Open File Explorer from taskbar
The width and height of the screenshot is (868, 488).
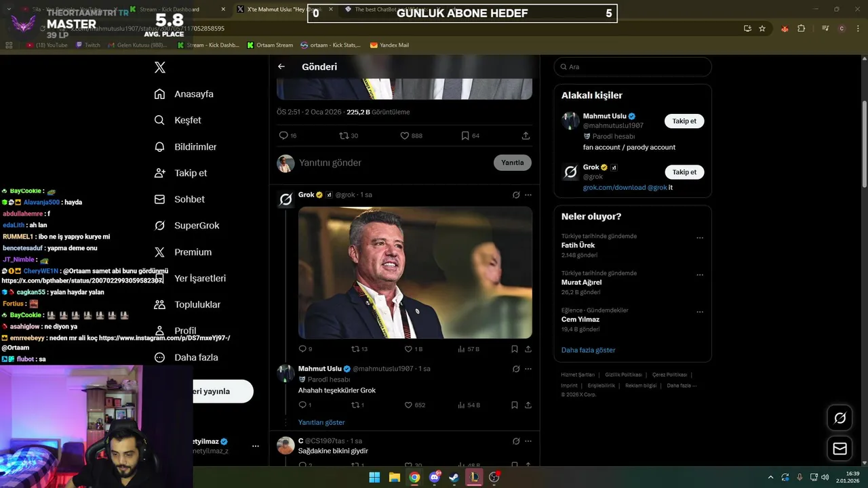coord(394,477)
